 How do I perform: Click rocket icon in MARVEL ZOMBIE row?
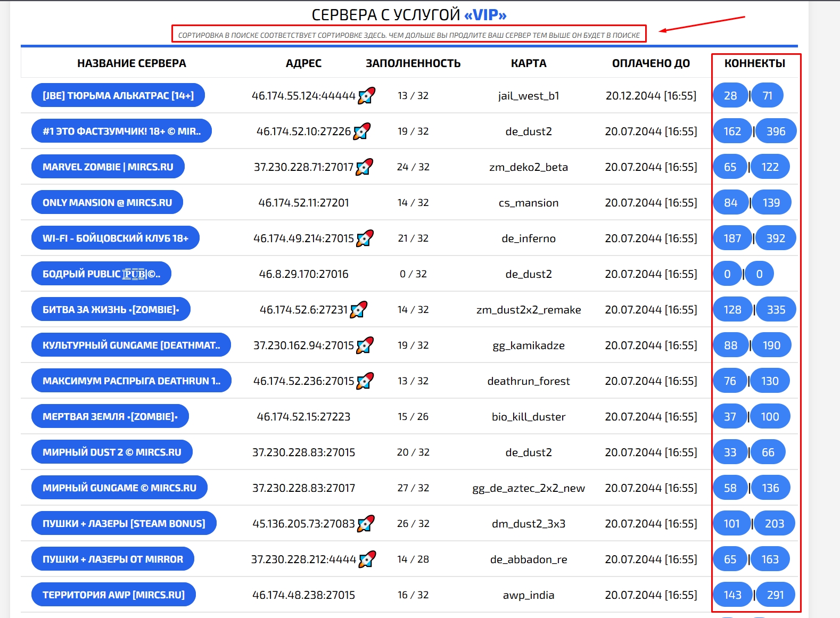pyautogui.click(x=365, y=167)
